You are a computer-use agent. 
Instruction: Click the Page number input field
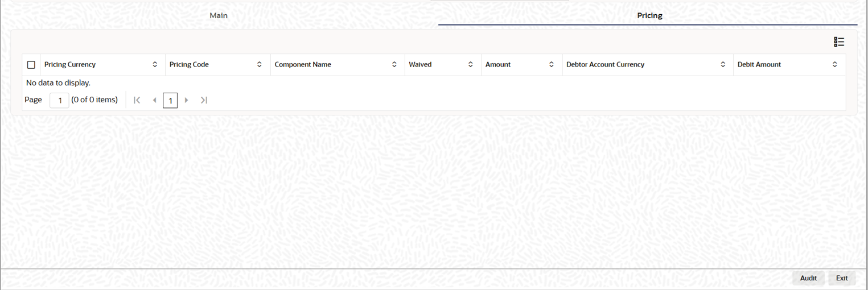59,101
